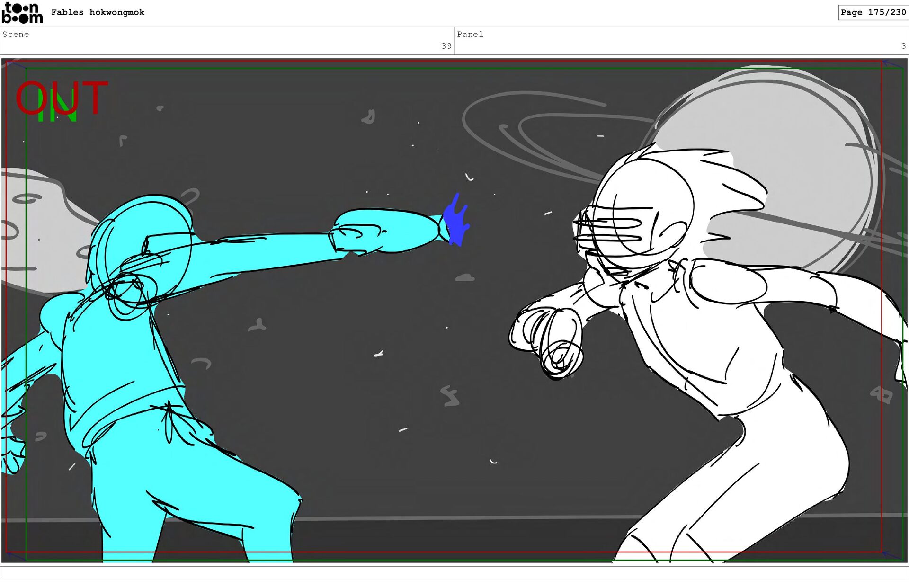Click the white character's helmet visor

coord(611,230)
